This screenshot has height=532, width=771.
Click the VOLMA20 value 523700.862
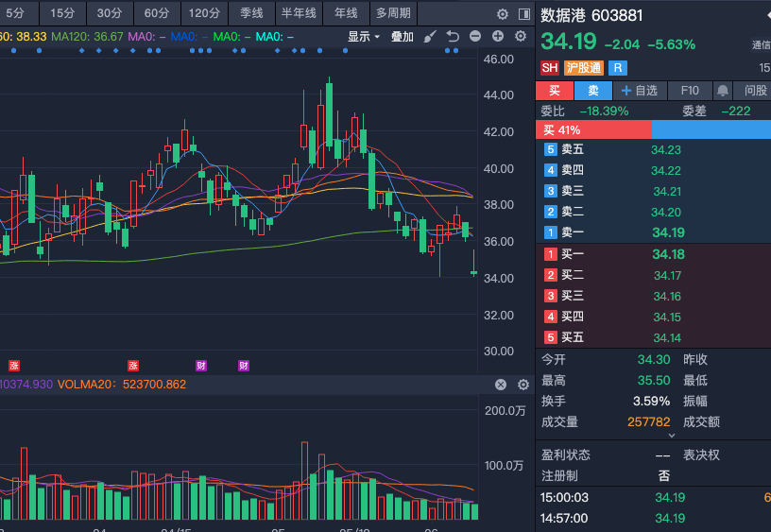click(154, 384)
